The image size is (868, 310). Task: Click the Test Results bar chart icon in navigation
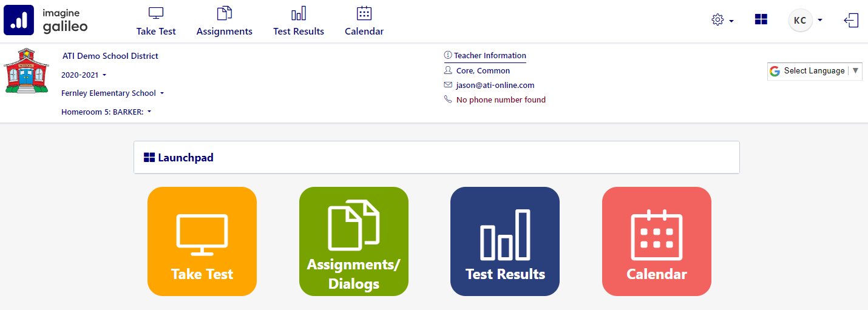pyautogui.click(x=299, y=13)
